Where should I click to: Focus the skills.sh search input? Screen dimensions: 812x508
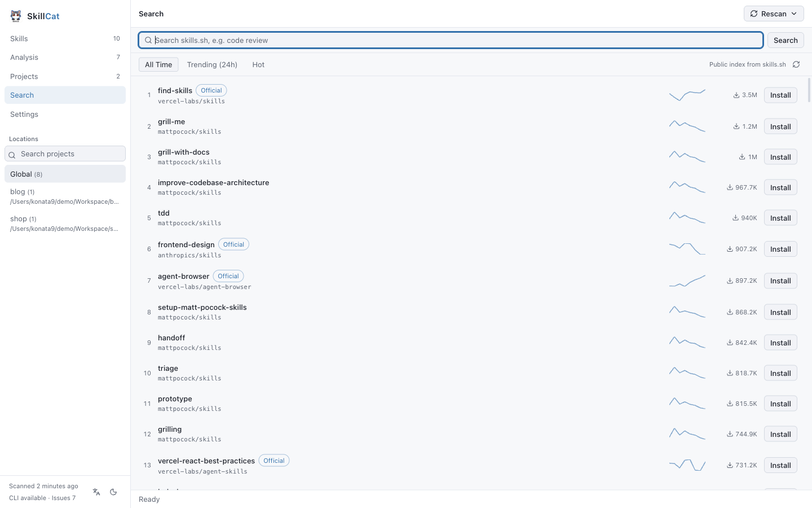coord(451,40)
